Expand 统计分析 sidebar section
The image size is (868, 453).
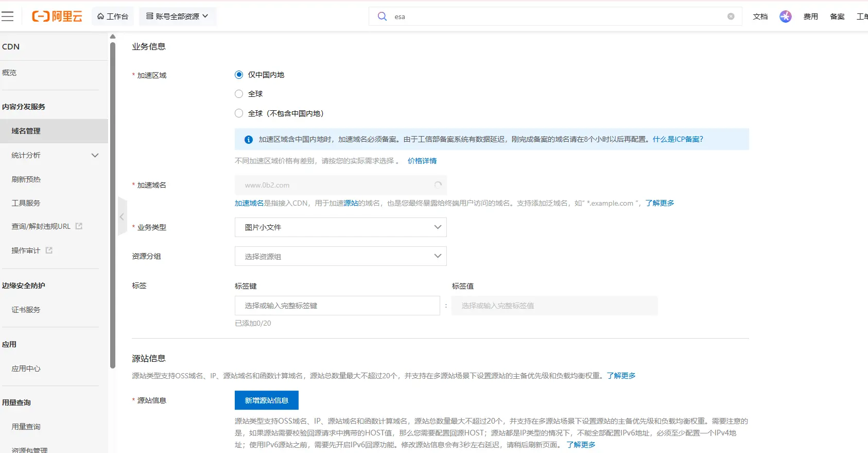[54, 155]
